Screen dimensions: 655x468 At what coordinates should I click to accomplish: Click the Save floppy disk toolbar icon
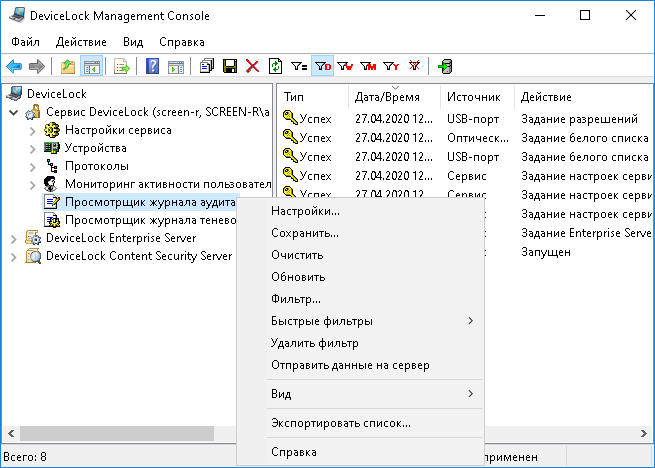[x=230, y=67]
